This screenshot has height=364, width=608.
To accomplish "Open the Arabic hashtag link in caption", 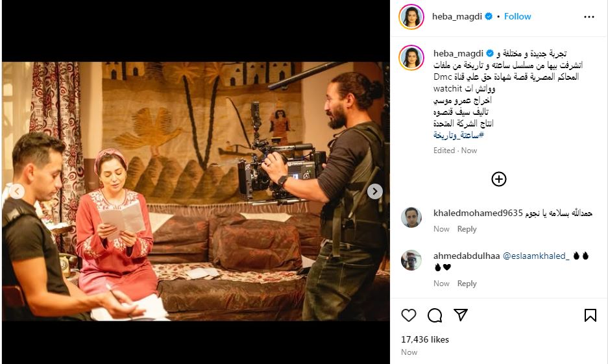I will (459, 135).
